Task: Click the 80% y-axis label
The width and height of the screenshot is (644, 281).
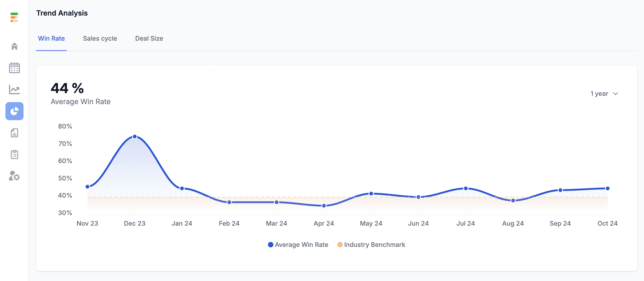Action: click(x=65, y=126)
